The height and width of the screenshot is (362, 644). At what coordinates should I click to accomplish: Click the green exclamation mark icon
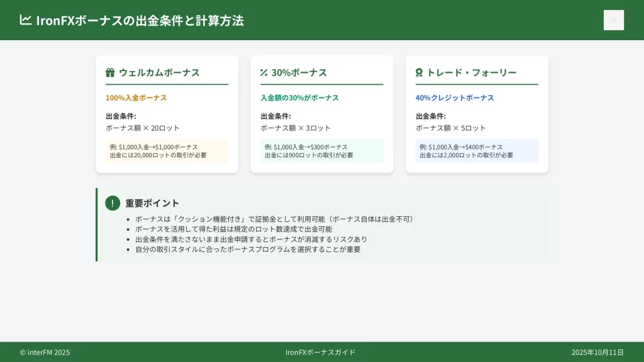pyautogui.click(x=113, y=203)
